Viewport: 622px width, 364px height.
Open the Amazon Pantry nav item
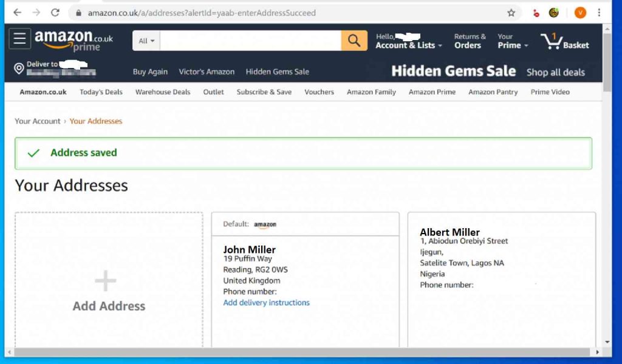tap(493, 92)
